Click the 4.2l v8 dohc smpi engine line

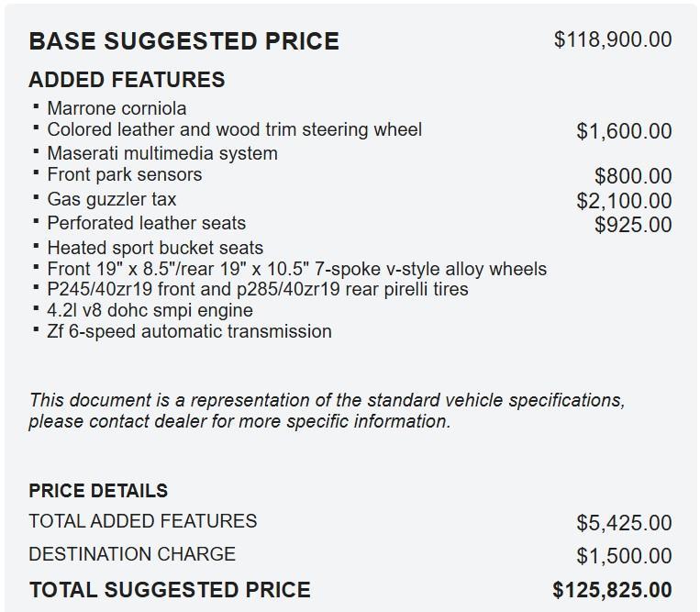[150, 310]
